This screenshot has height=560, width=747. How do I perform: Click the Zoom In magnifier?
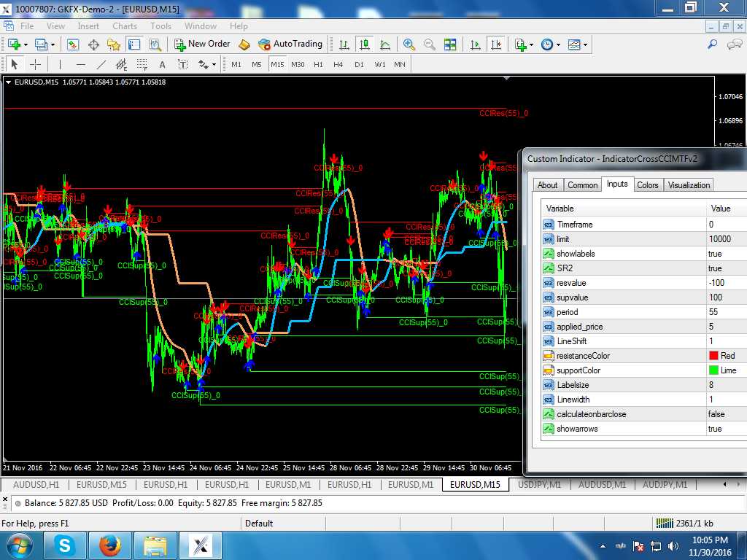[409, 44]
